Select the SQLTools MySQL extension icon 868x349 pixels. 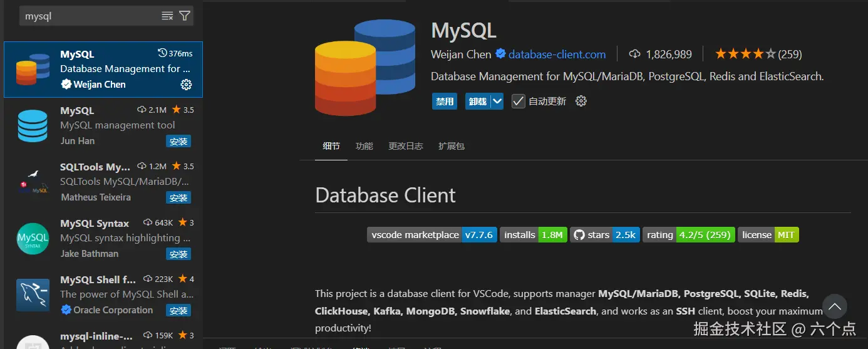pyautogui.click(x=33, y=182)
